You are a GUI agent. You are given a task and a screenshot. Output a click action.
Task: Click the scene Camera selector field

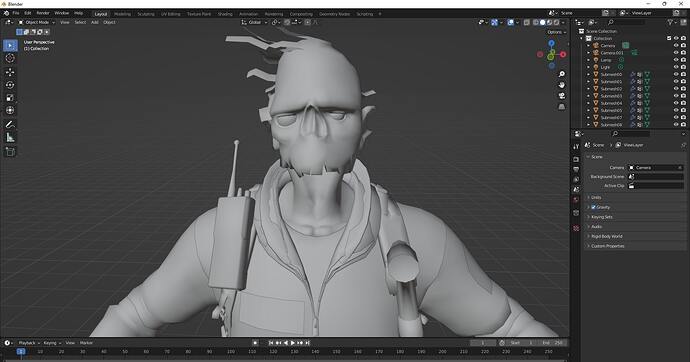tap(655, 168)
